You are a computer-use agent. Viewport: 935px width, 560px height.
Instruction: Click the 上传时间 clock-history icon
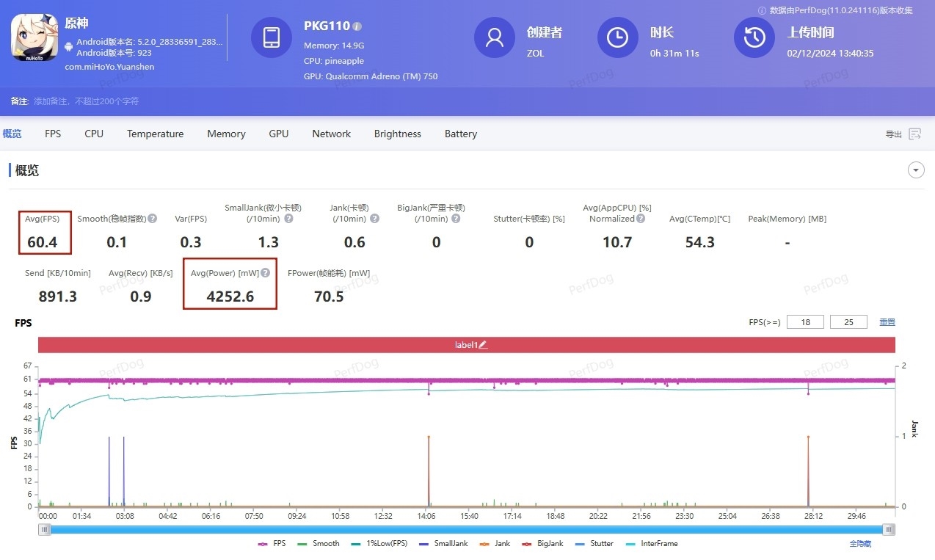(x=754, y=37)
